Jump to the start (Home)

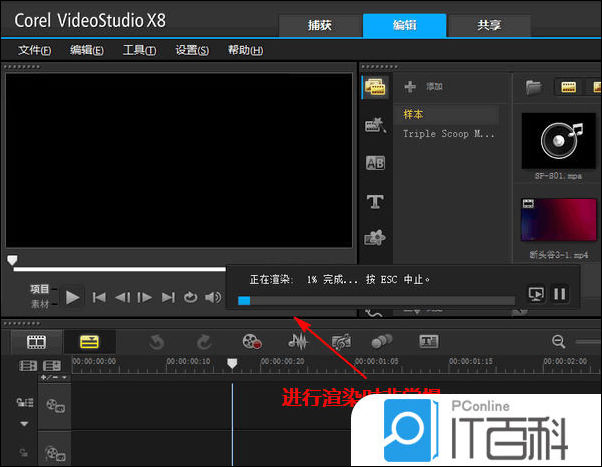(x=99, y=297)
